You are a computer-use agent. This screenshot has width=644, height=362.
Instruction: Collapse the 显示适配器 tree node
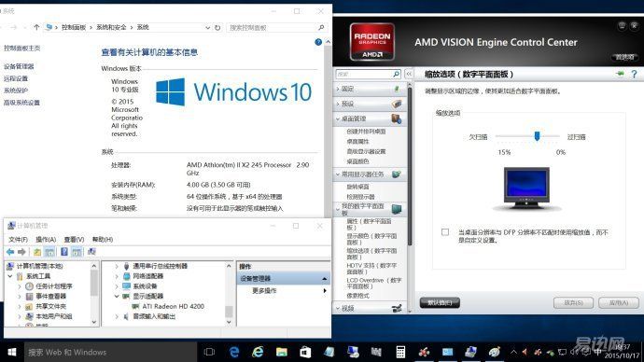117,296
